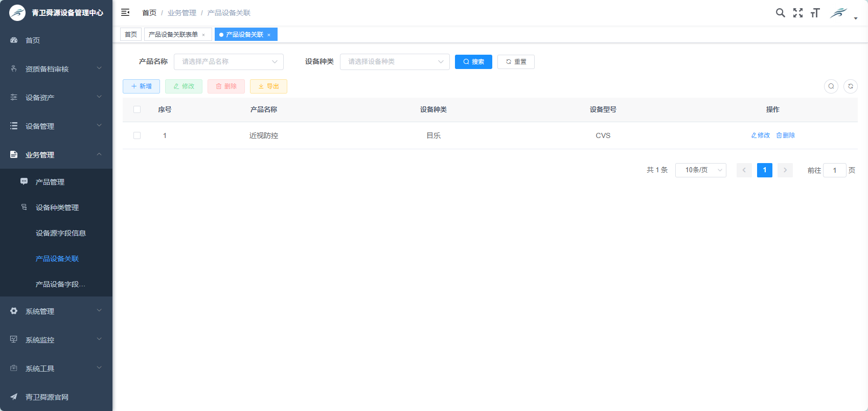Image resolution: width=868 pixels, height=411 pixels.
Task: Check the checkbox for row 近视防控
Action: tap(137, 135)
